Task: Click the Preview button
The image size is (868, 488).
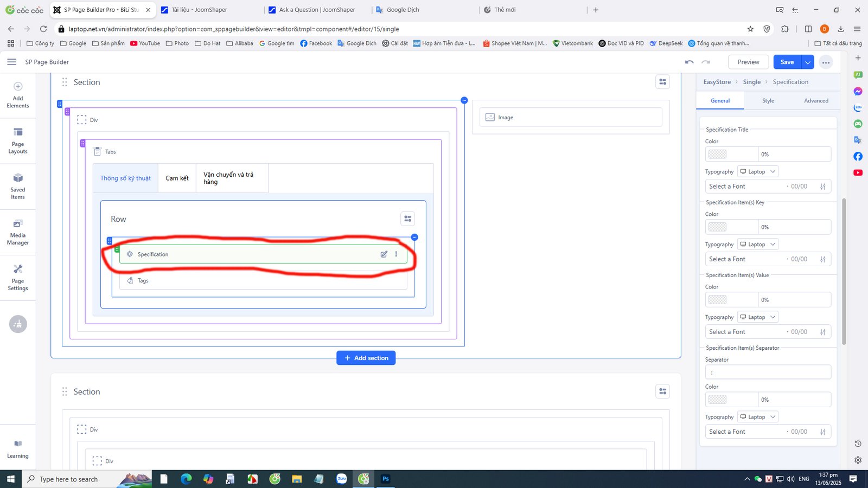Action: pos(748,62)
